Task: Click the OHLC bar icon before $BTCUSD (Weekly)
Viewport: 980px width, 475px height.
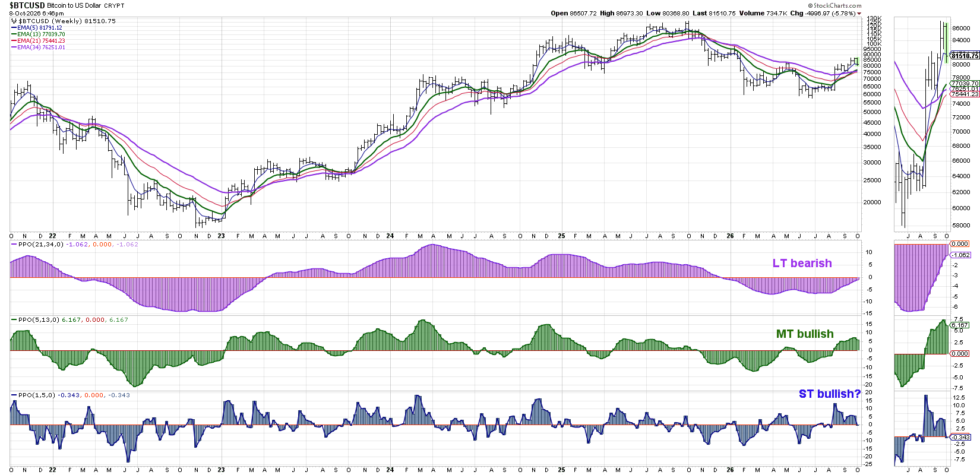Action: pyautogui.click(x=14, y=21)
